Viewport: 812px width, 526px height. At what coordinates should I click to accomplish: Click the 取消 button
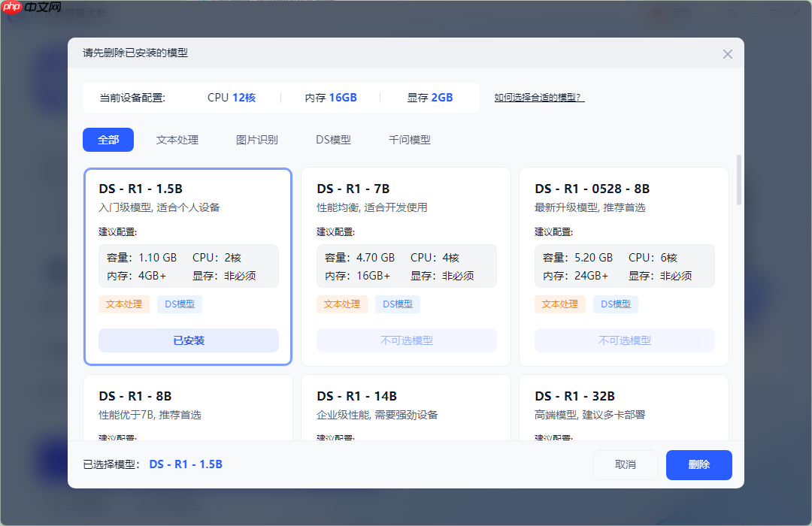pyautogui.click(x=626, y=465)
